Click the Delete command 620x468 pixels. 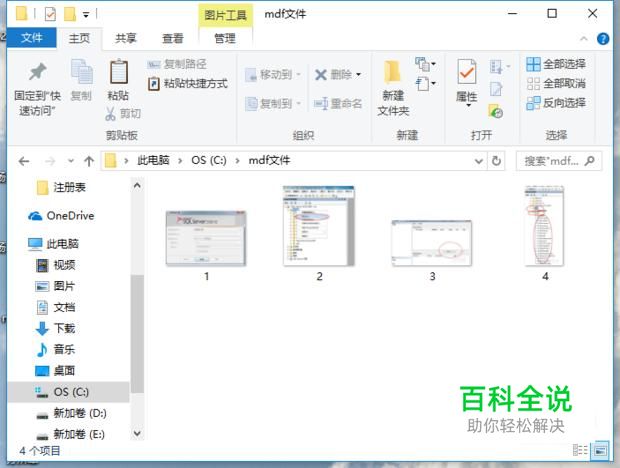333,74
